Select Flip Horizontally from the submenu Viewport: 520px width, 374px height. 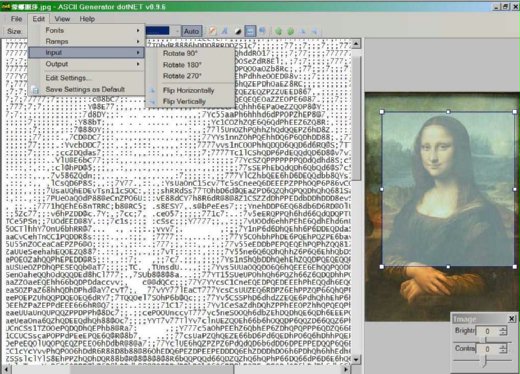pyautogui.click(x=189, y=90)
